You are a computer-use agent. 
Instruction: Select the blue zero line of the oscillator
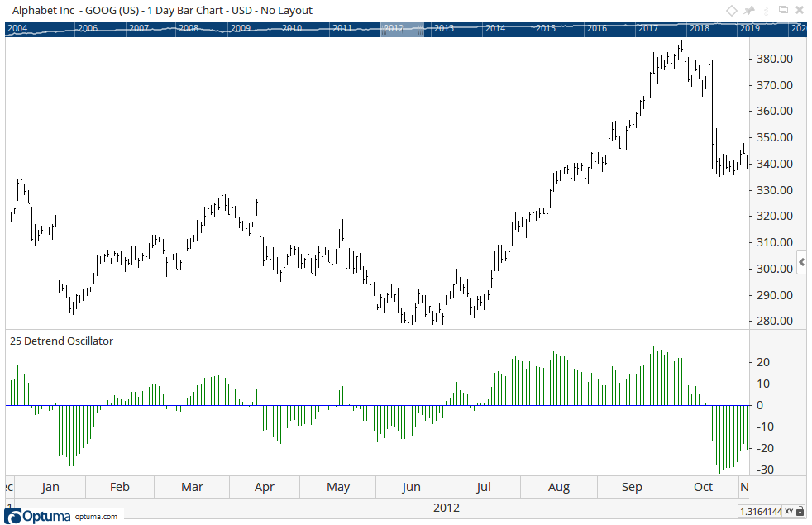pos(378,405)
